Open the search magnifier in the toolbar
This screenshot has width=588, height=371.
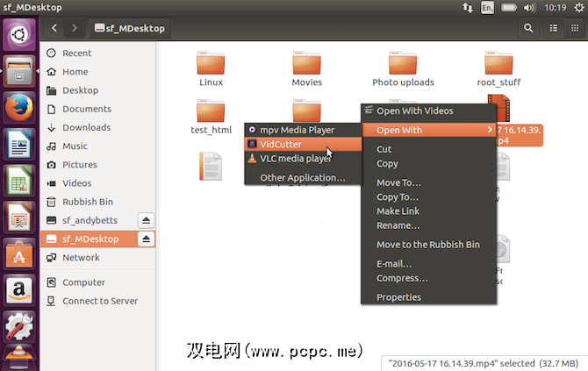click(528, 28)
